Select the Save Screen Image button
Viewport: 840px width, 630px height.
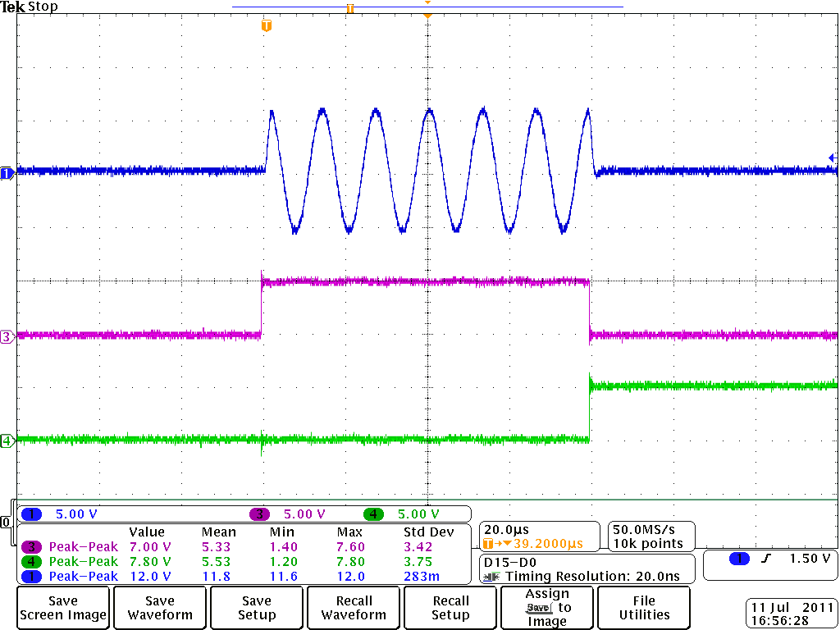click(x=63, y=608)
